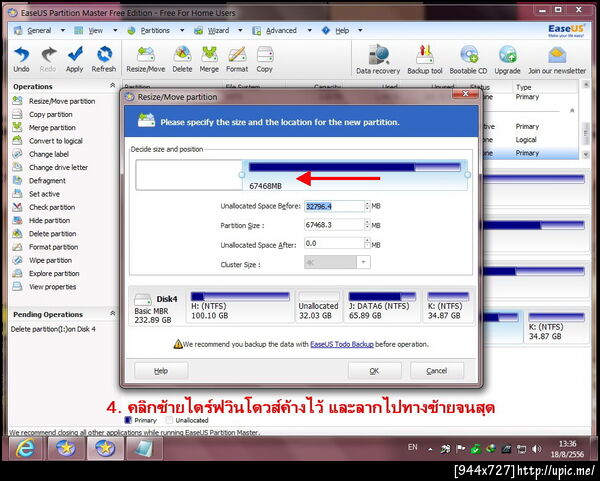Click the Apply checkmark icon
The image size is (600, 481).
[x=75, y=59]
